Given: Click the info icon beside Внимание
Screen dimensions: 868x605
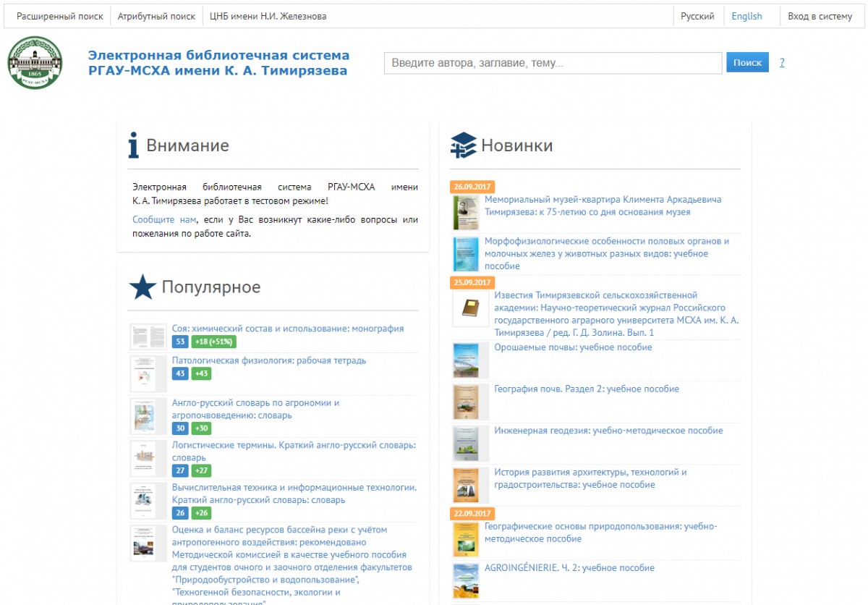Looking at the screenshot, I should click(x=133, y=145).
